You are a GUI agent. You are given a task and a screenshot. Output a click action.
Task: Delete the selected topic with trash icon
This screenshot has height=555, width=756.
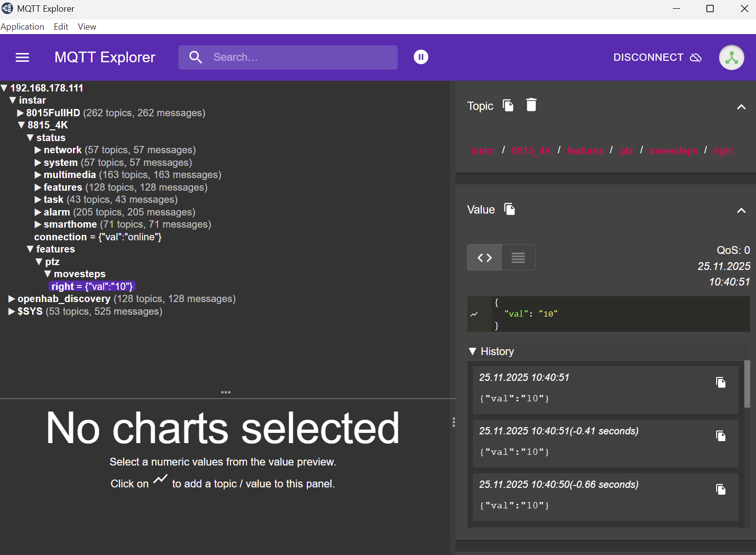pos(531,105)
